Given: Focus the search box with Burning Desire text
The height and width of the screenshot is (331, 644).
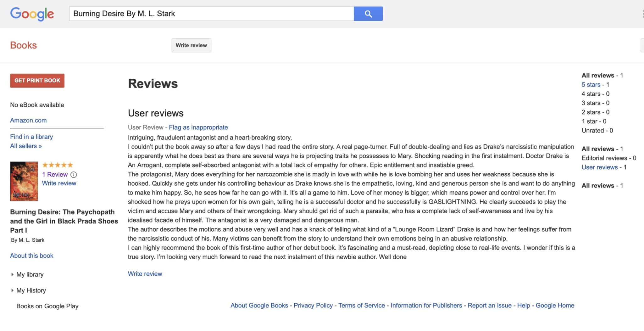Looking at the screenshot, I should (211, 14).
